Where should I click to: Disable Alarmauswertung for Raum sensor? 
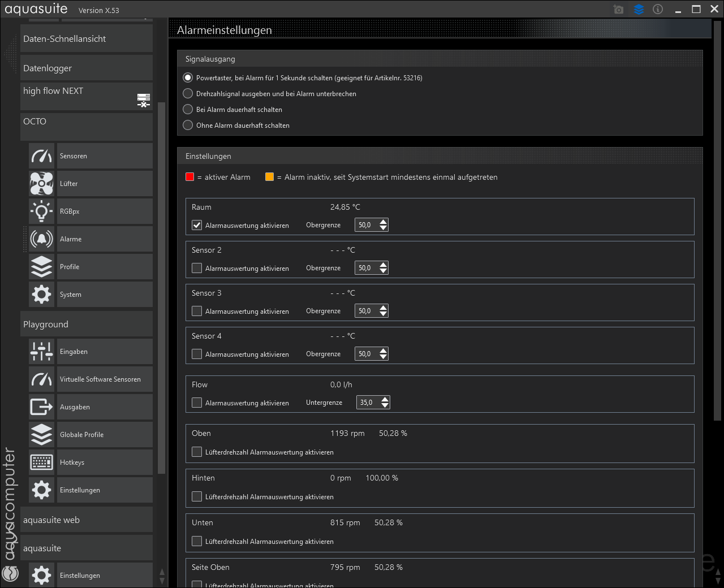[x=197, y=225]
